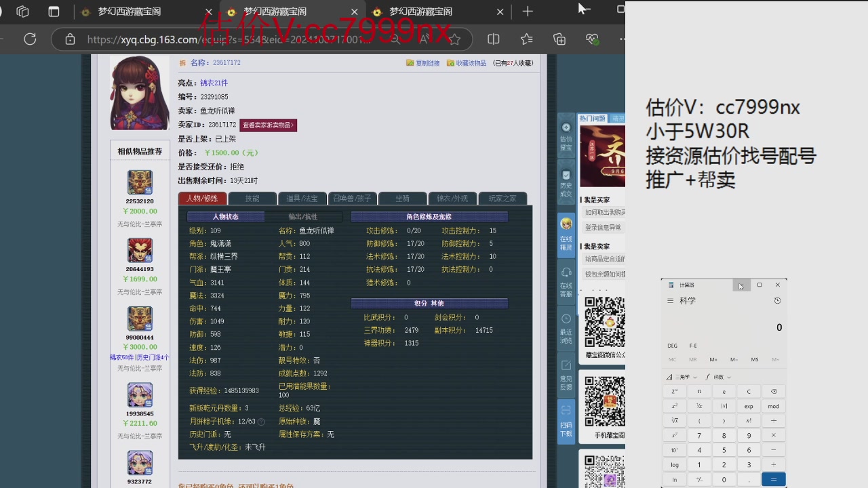
Task: Close the second 梦幻西游藏宝阁 tab
Action: click(354, 12)
